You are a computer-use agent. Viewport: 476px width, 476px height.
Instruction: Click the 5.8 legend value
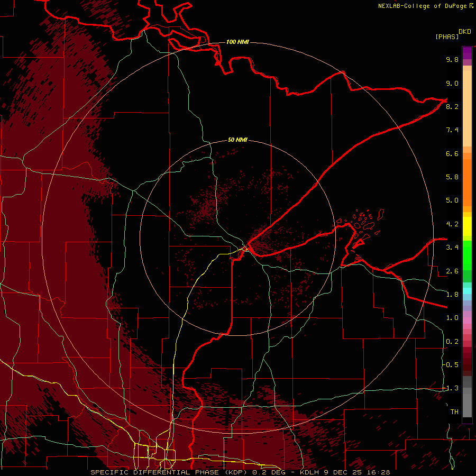coord(452,177)
